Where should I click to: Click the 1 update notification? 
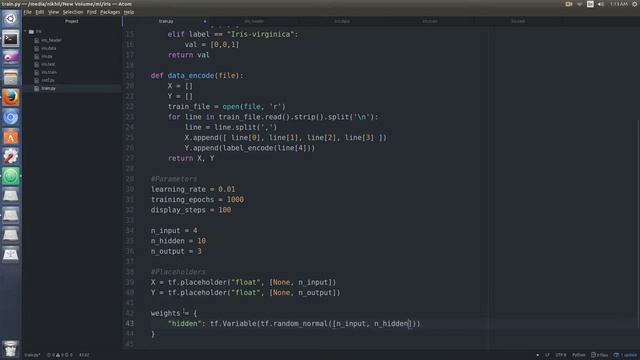625,355
